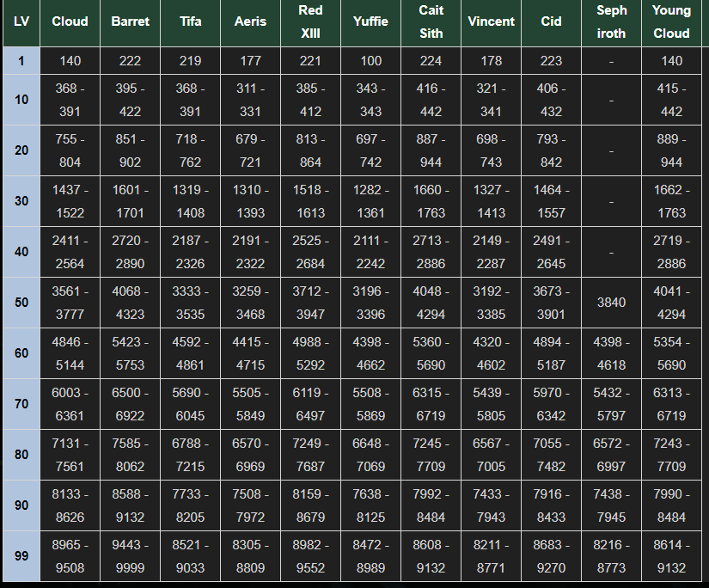Click Barret's level 1 value 222

(131, 61)
